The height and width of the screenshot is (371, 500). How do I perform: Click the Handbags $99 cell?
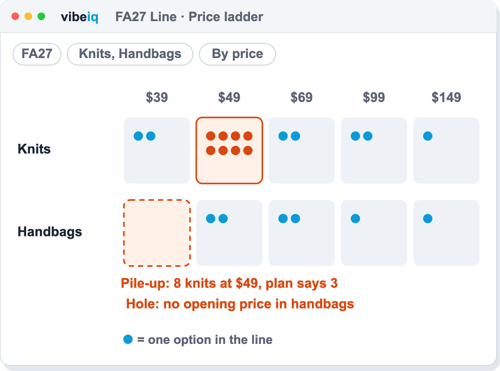[x=374, y=233]
